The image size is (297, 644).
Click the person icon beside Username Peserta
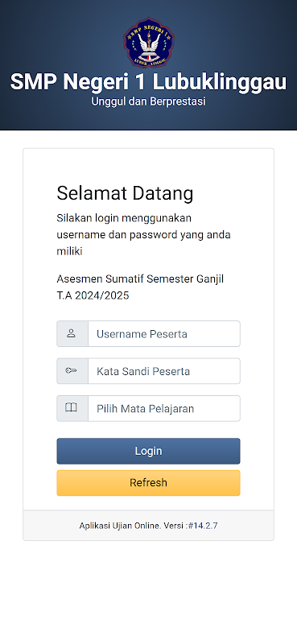tap(71, 333)
